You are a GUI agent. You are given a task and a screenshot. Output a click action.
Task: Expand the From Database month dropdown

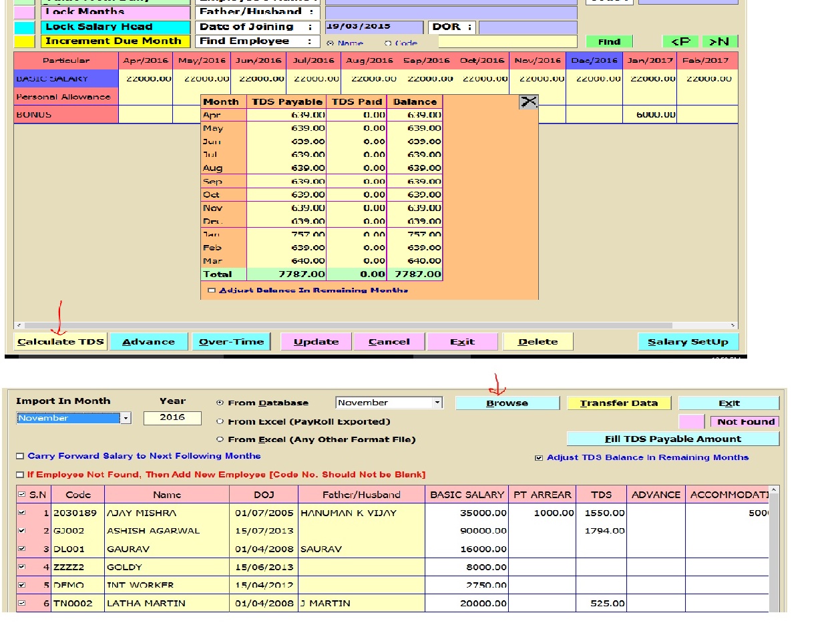coord(437,403)
